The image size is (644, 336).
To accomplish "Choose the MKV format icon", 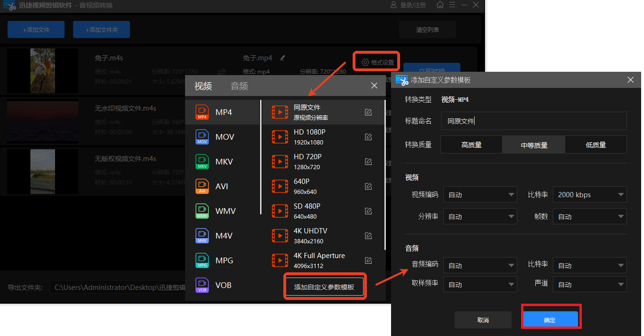I will click(202, 161).
